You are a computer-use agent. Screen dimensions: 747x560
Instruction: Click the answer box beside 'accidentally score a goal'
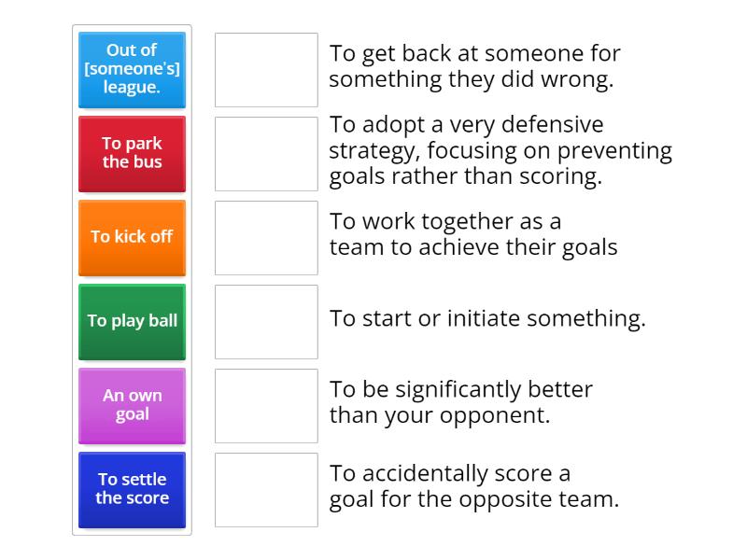click(x=266, y=489)
